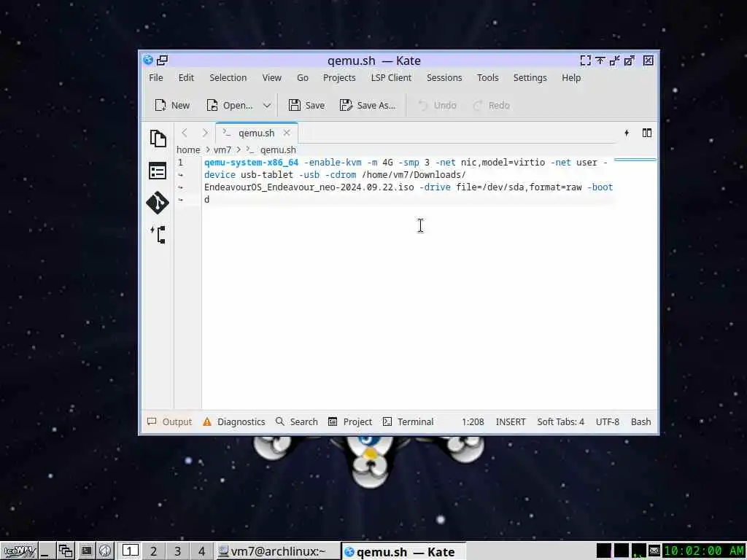This screenshot has width=747, height=560.
Task: Open the View menu
Action: coord(271,77)
